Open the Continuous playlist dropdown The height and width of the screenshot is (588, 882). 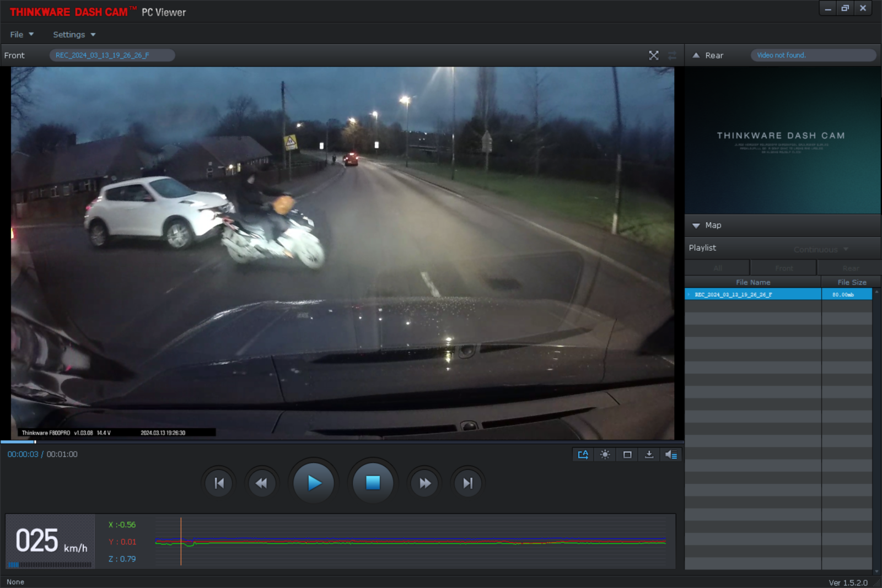(x=821, y=249)
